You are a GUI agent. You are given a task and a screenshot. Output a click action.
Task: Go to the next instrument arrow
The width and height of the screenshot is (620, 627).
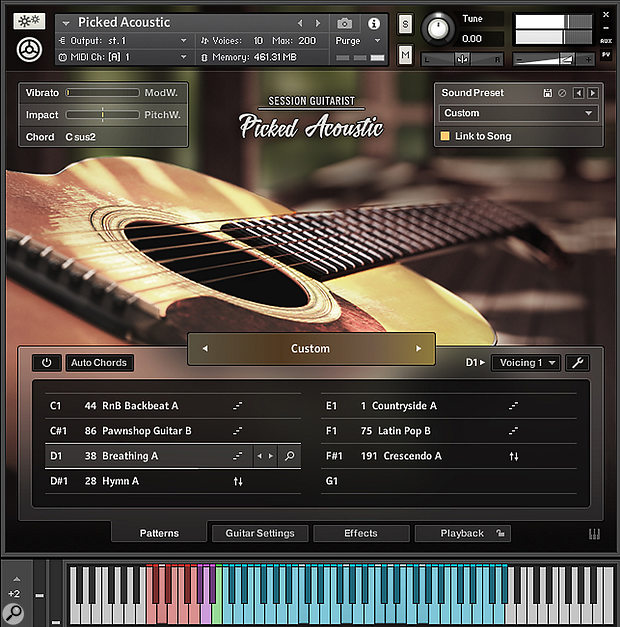(x=318, y=24)
